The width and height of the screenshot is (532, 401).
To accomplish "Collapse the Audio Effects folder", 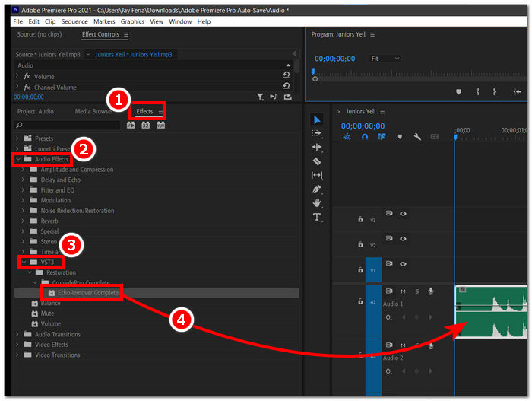I will pos(17,159).
